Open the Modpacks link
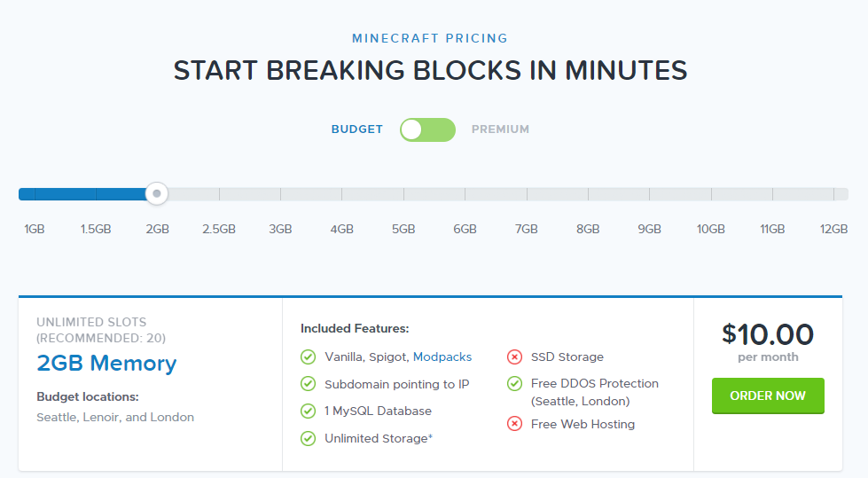 442,357
